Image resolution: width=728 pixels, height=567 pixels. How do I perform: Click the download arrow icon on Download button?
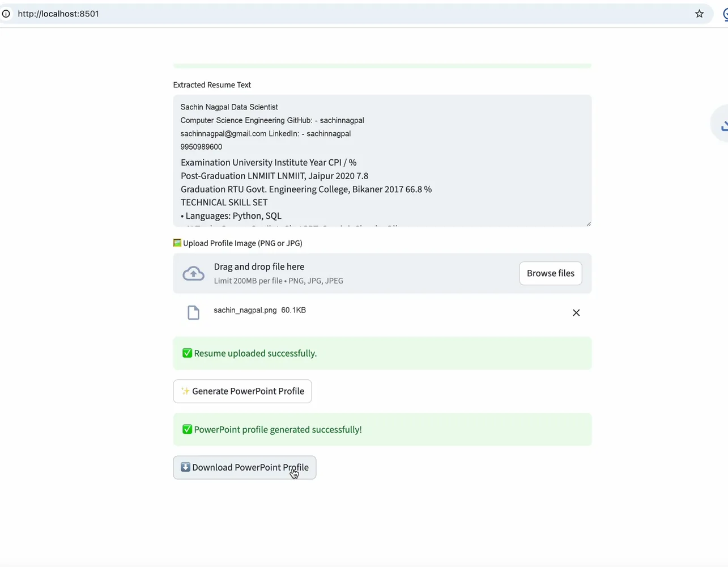[x=185, y=467]
